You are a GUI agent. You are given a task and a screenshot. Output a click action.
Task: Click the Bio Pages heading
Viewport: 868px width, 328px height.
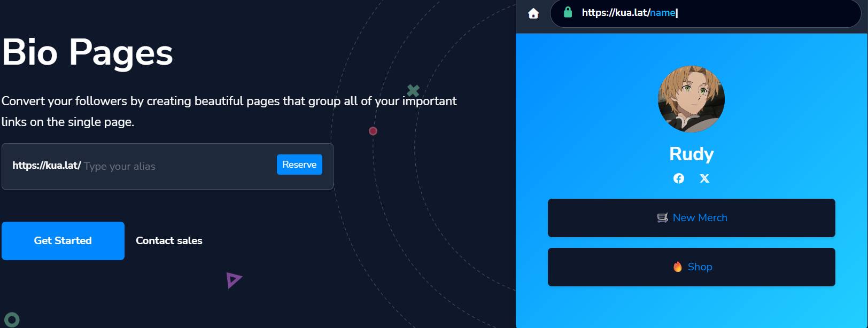(x=88, y=52)
